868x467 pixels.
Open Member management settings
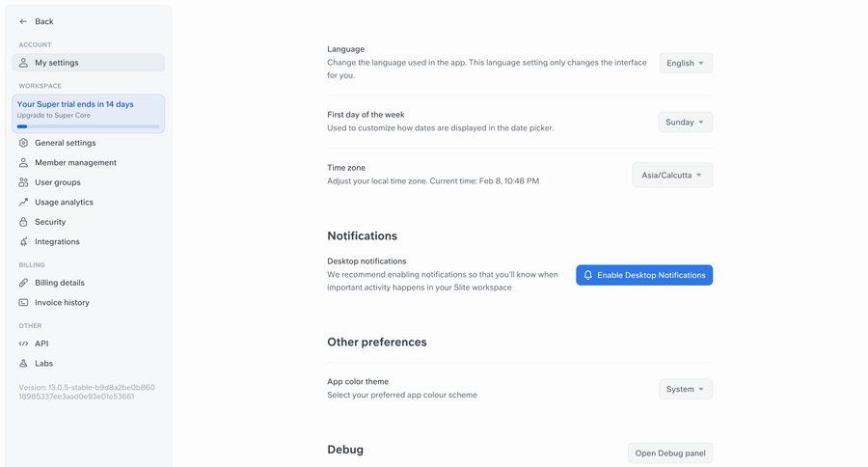(x=75, y=163)
